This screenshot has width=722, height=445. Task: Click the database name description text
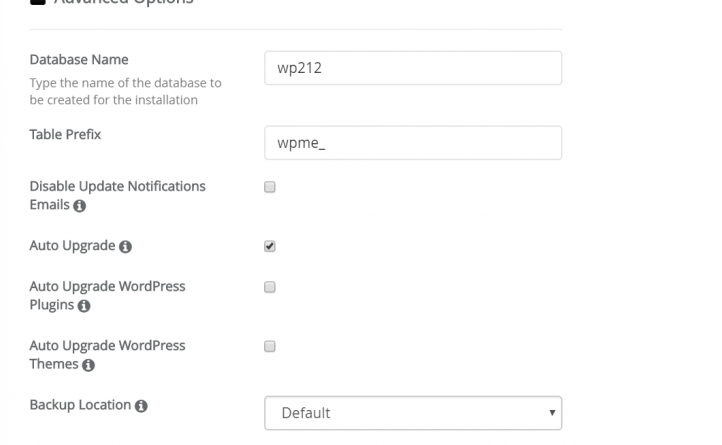pyautogui.click(x=125, y=91)
